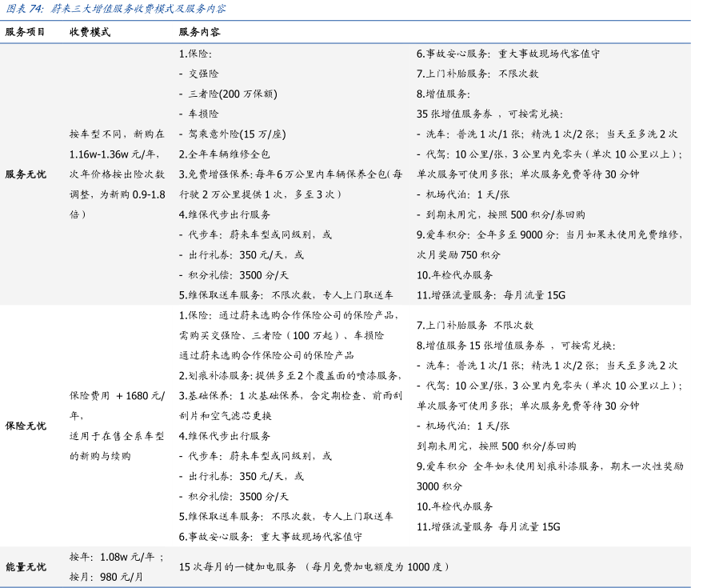Select the '车损险' bullet line
703x588 pixels.
(199, 114)
